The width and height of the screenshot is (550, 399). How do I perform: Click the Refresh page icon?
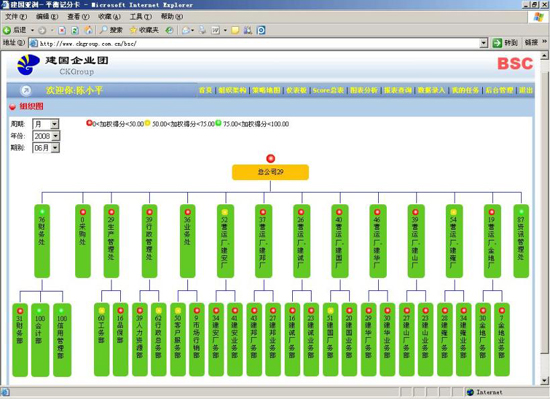tap(75, 30)
